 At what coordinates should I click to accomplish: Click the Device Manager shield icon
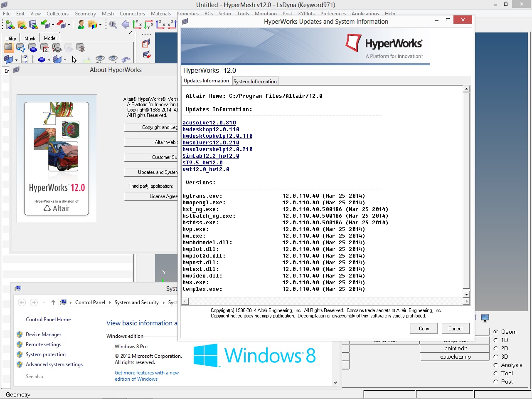tap(19, 335)
